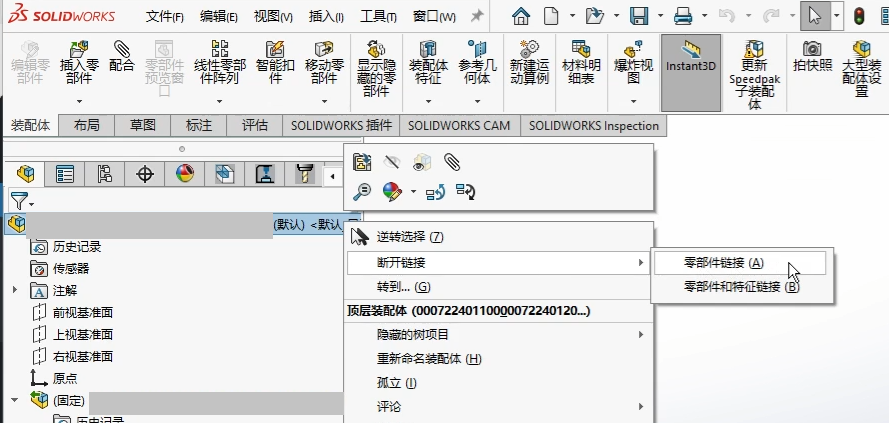Click the Open file folder icon
This screenshot has width=889, height=423.
pyautogui.click(x=594, y=16)
